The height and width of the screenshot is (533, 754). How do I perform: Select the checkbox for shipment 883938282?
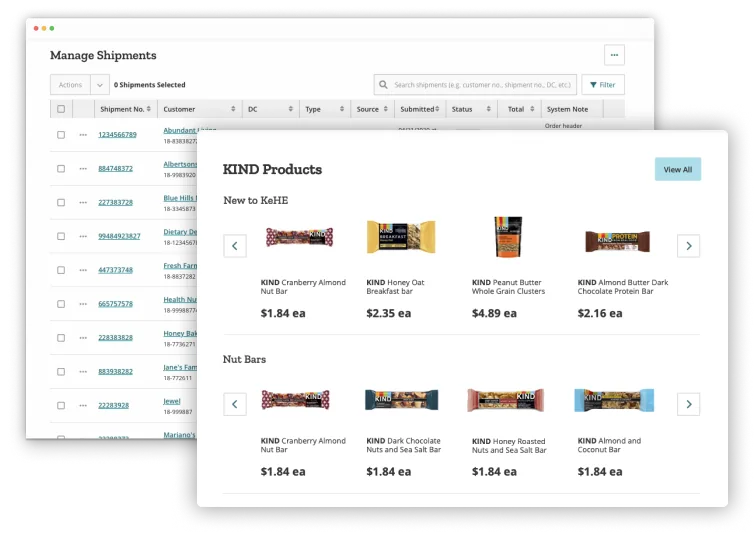click(x=61, y=372)
